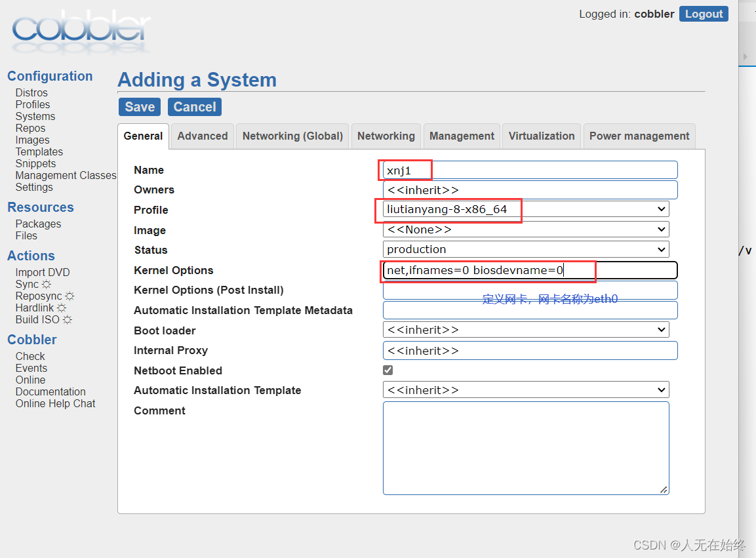Open the Templates link
Screen dimensions: 756x558
pyautogui.click(x=39, y=151)
